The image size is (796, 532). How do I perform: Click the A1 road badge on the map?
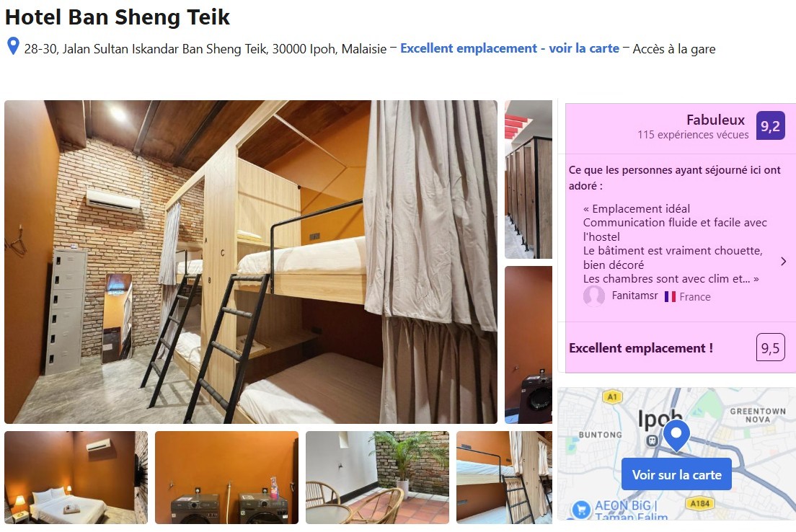click(611, 397)
